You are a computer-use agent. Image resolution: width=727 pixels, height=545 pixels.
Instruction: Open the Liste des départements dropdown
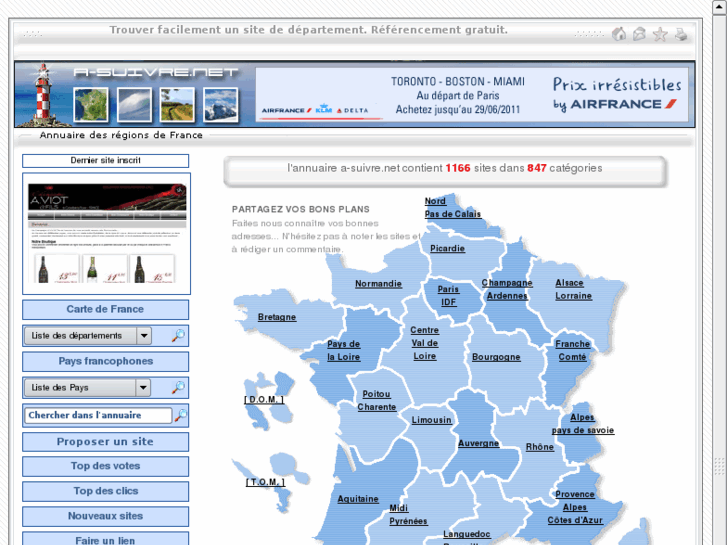pyautogui.click(x=87, y=335)
